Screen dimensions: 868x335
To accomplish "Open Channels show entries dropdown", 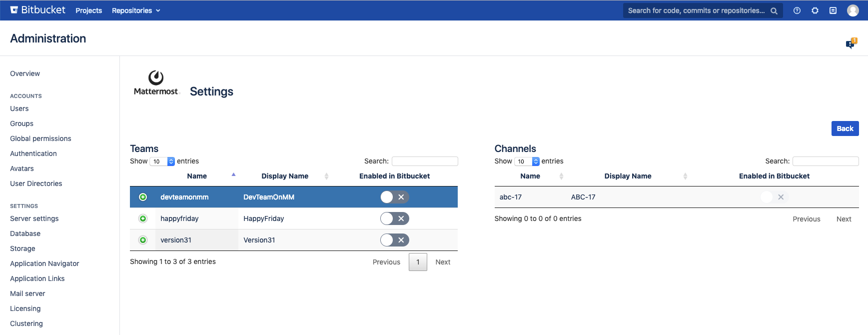I will [x=527, y=161].
